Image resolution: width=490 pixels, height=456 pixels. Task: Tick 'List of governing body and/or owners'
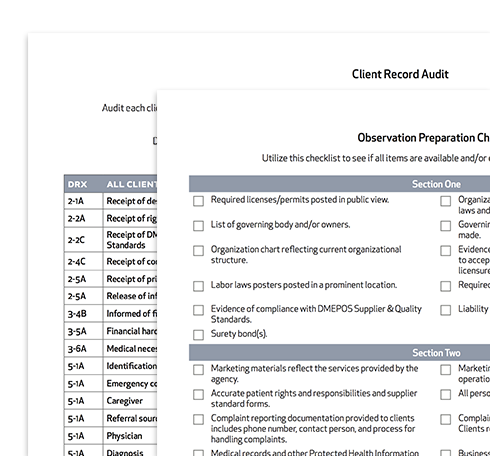point(198,226)
